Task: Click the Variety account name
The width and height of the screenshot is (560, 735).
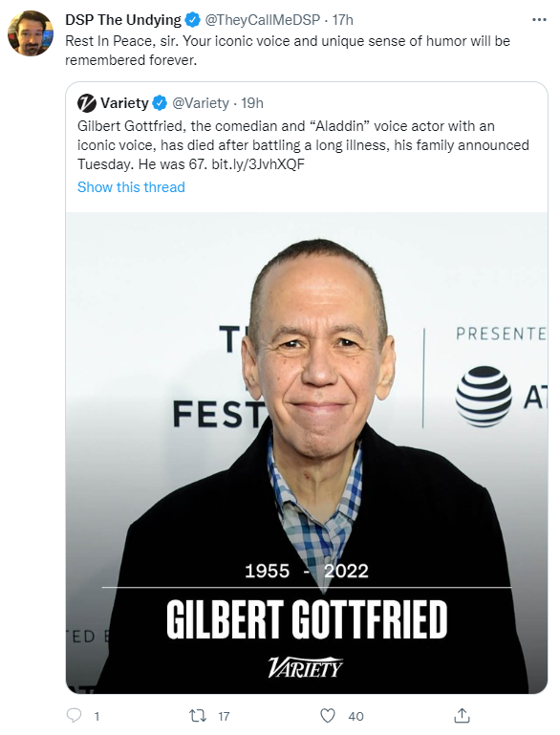Action: [x=124, y=103]
